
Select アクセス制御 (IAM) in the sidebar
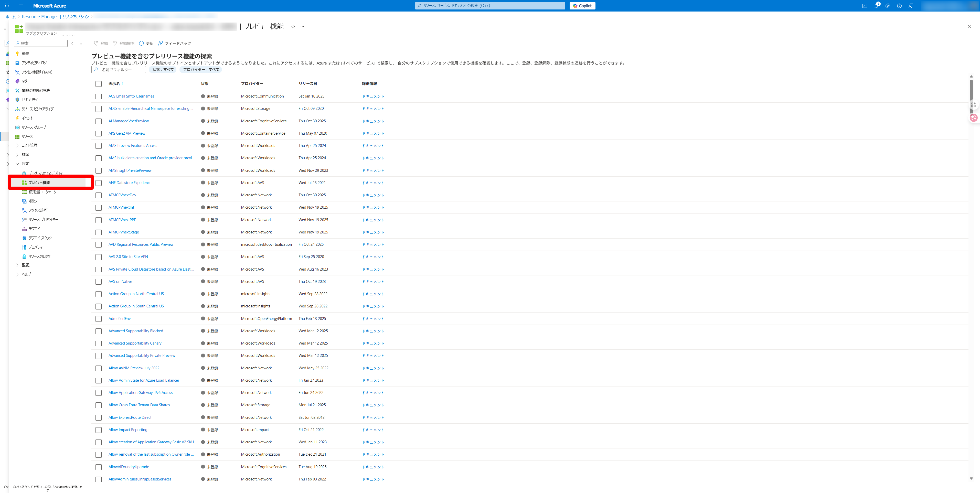(x=37, y=72)
